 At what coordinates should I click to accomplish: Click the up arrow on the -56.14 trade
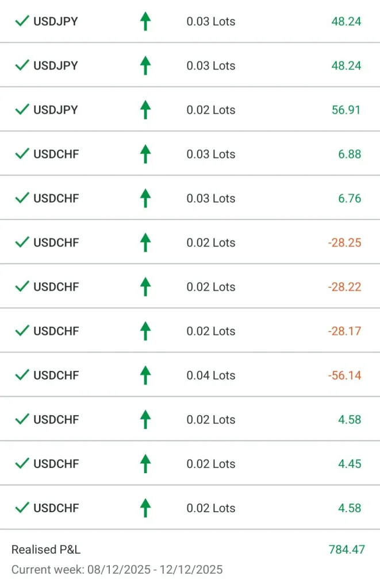pyautogui.click(x=145, y=376)
